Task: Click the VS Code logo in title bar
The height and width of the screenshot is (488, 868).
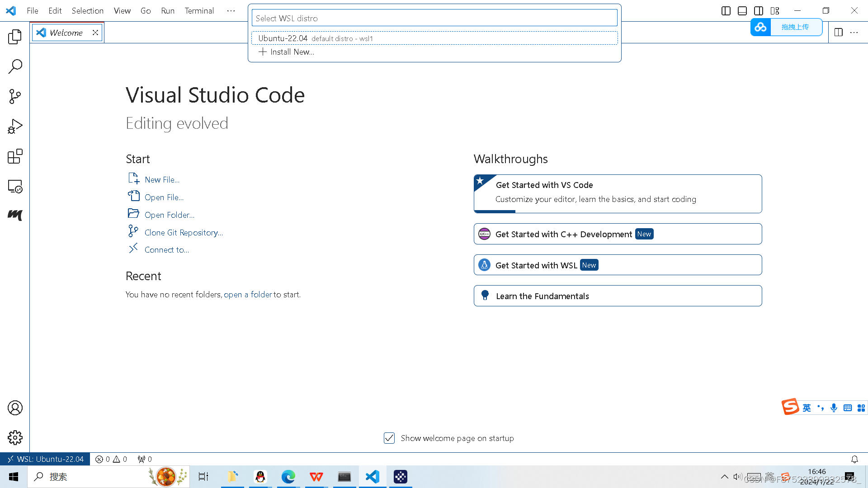Action: (x=11, y=11)
